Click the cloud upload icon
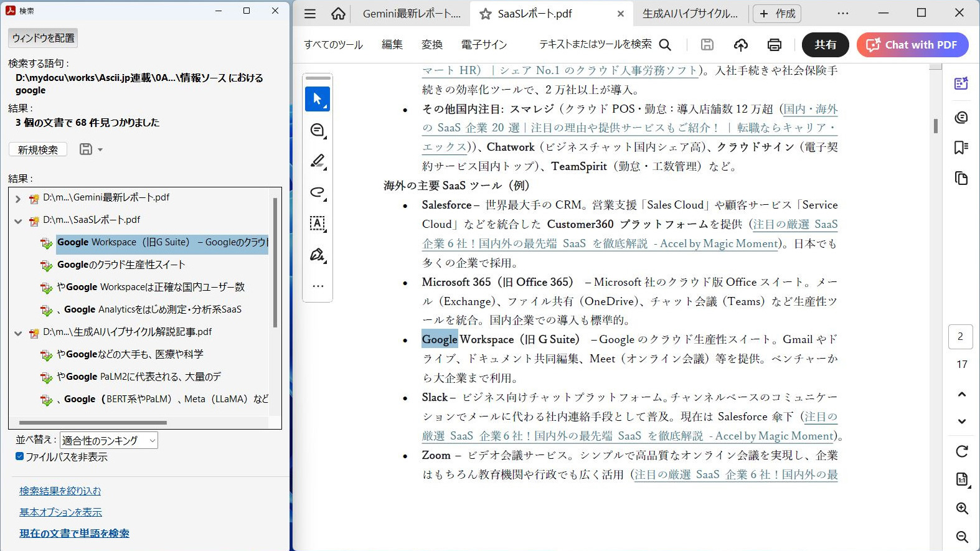Image resolution: width=980 pixels, height=551 pixels. pos(740,45)
